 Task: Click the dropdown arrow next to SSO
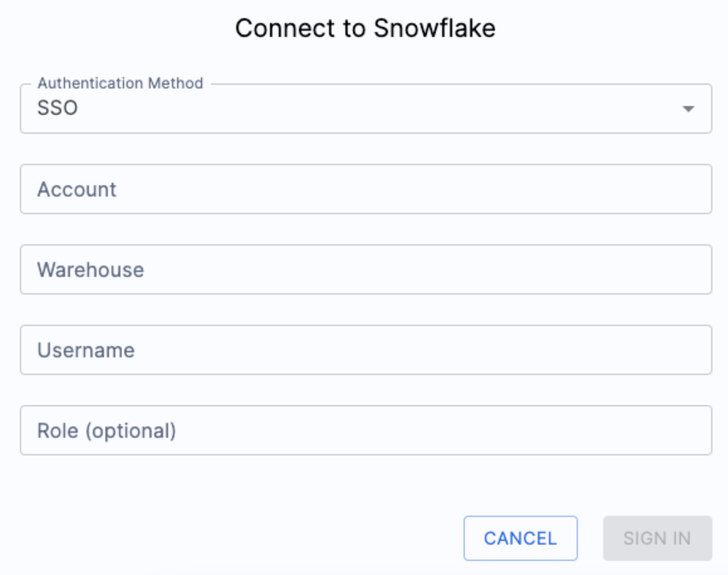[x=689, y=109]
